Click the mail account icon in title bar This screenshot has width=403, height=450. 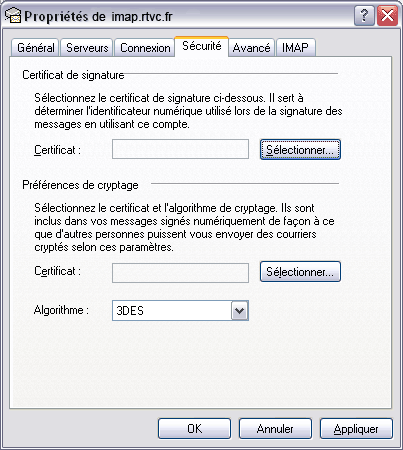click(13, 16)
